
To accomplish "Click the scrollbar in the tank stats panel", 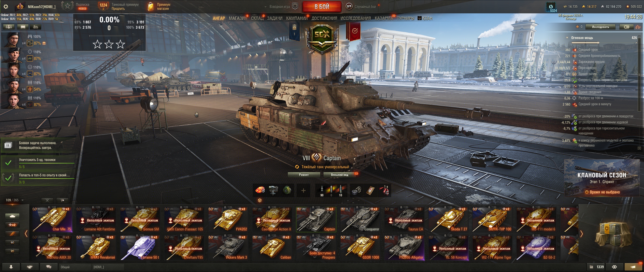I will [x=639, y=75].
